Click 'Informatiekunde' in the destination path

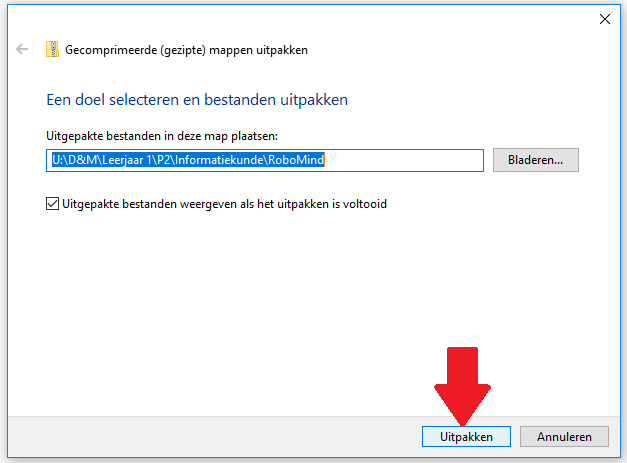coord(219,160)
